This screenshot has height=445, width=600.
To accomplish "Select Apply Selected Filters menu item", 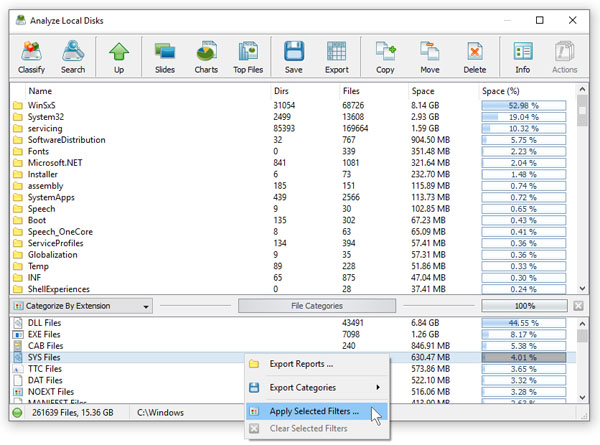I will tap(317, 411).
